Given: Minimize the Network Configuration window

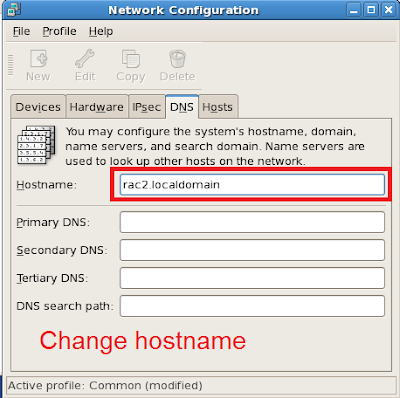Looking at the screenshot, I should click(354, 10).
